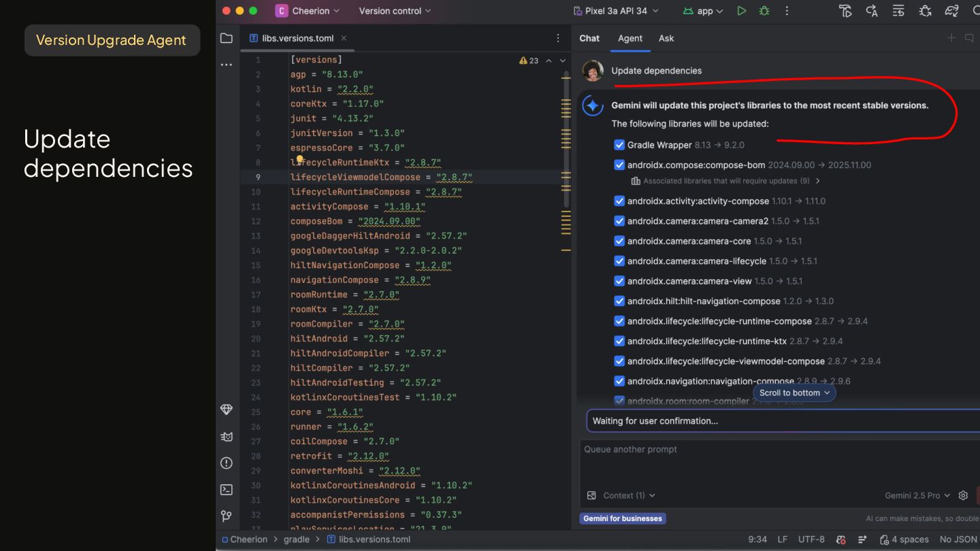This screenshot has width=980, height=551.
Task: Open Gemini settings gear icon
Action: (963, 495)
